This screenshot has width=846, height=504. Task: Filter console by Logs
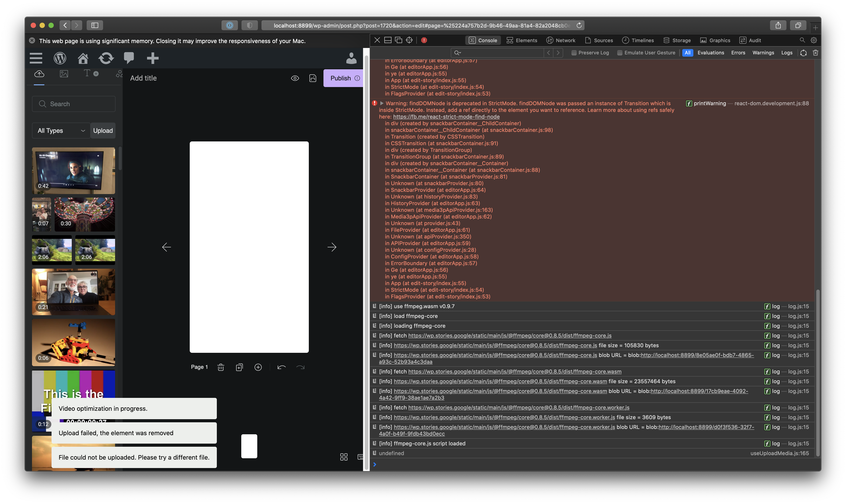(x=786, y=53)
